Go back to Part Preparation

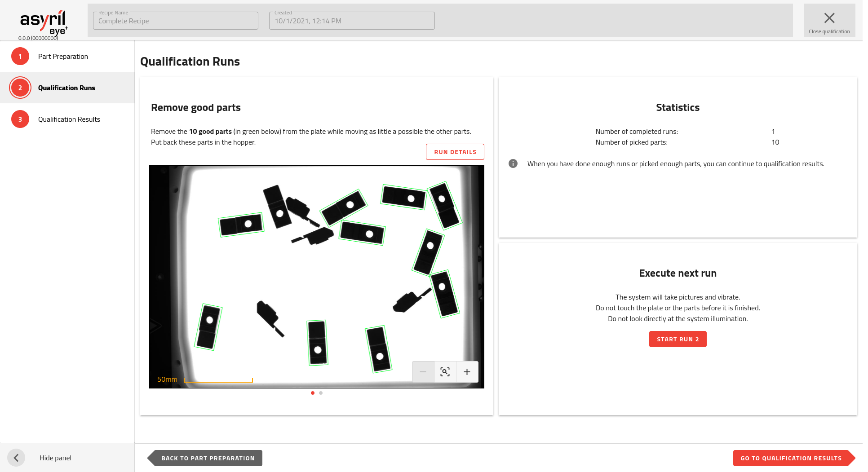coord(208,458)
